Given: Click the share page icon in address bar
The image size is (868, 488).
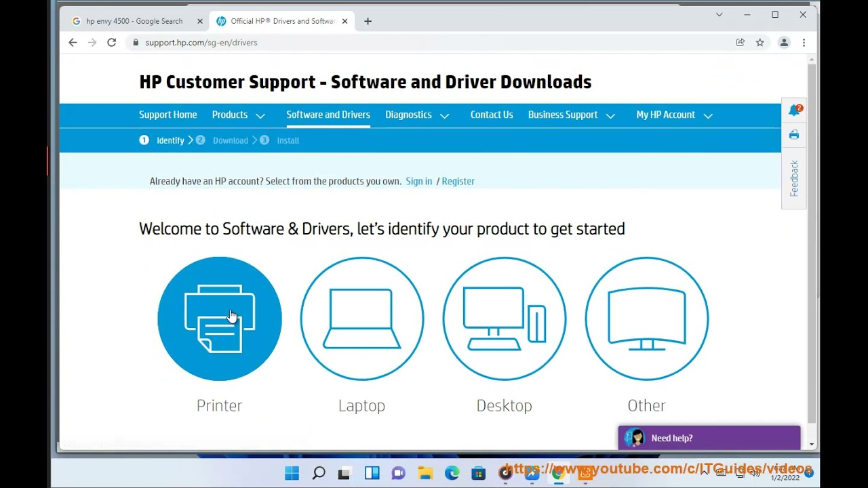Looking at the screenshot, I should pos(741,42).
